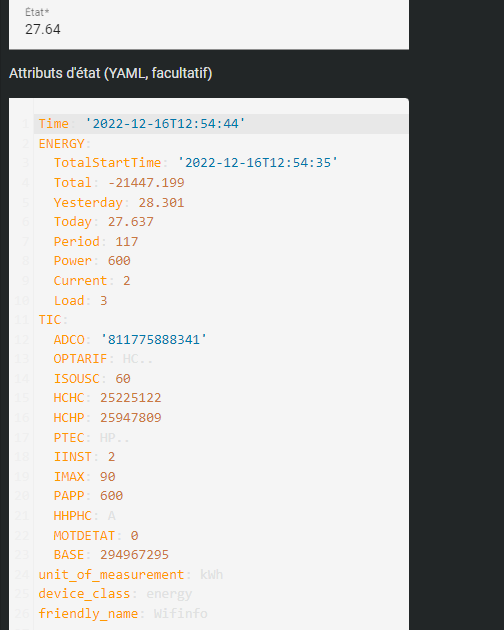Image resolution: width=504 pixels, height=630 pixels.
Task: Click the ADCO string value
Action: (154, 340)
